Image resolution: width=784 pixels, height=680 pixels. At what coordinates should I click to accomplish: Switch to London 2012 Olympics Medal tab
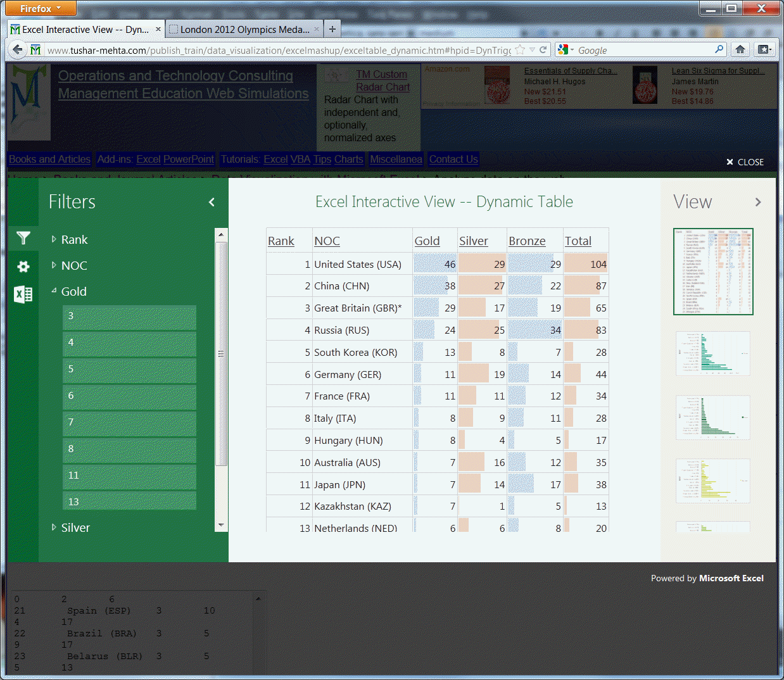[244, 29]
